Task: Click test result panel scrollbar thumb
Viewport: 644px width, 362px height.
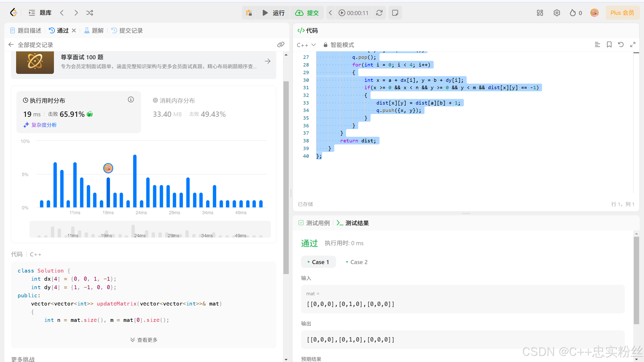Action: [636, 280]
